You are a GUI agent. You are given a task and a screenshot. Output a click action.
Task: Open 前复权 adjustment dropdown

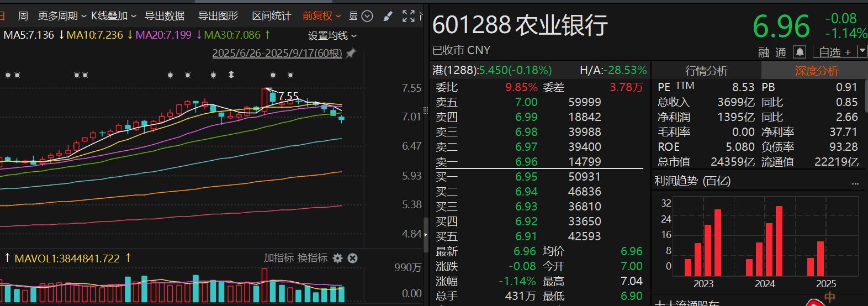[322, 16]
